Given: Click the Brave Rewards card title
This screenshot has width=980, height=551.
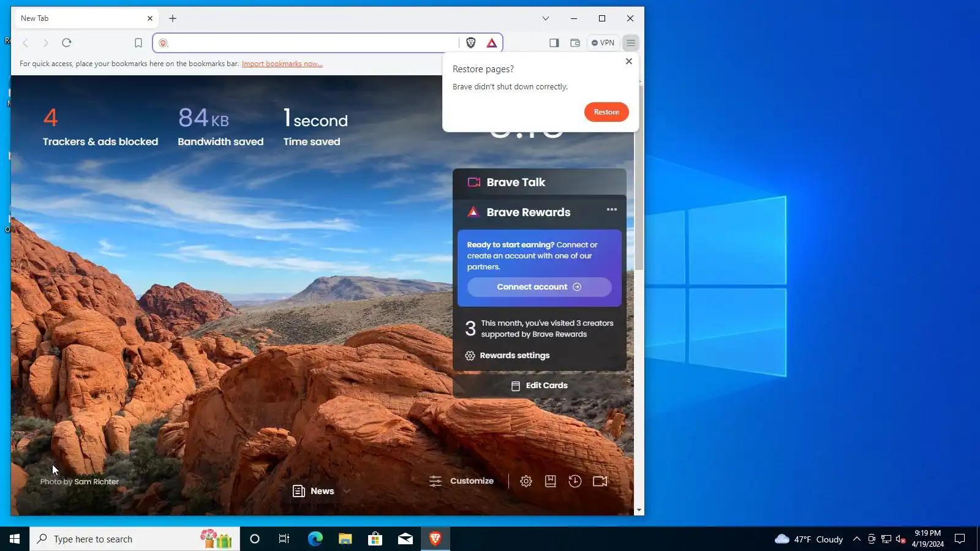Looking at the screenshot, I should 529,212.
